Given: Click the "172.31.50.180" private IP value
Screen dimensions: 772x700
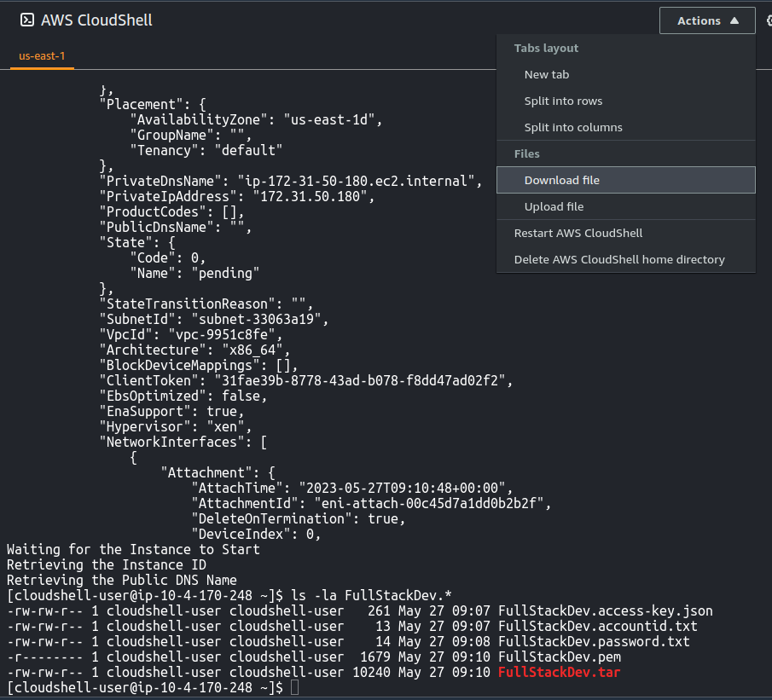Looking at the screenshot, I should (x=311, y=196).
